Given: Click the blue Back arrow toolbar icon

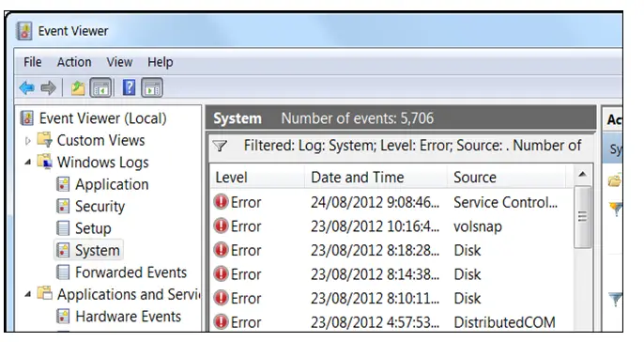Looking at the screenshot, I should [27, 87].
